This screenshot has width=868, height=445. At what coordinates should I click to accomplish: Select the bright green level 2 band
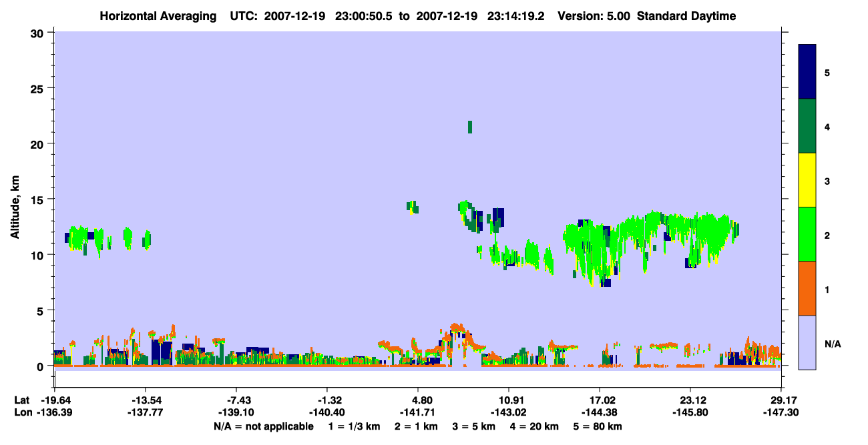[807, 234]
